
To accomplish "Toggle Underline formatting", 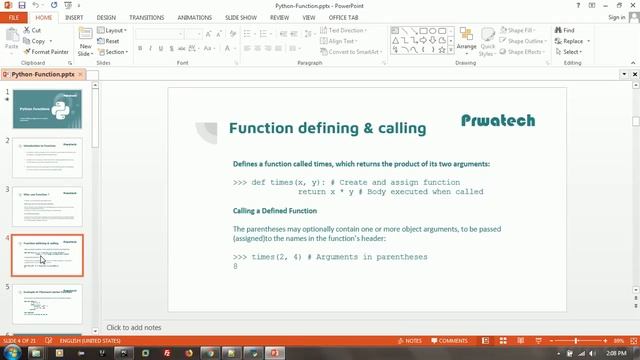I will [x=161, y=49].
